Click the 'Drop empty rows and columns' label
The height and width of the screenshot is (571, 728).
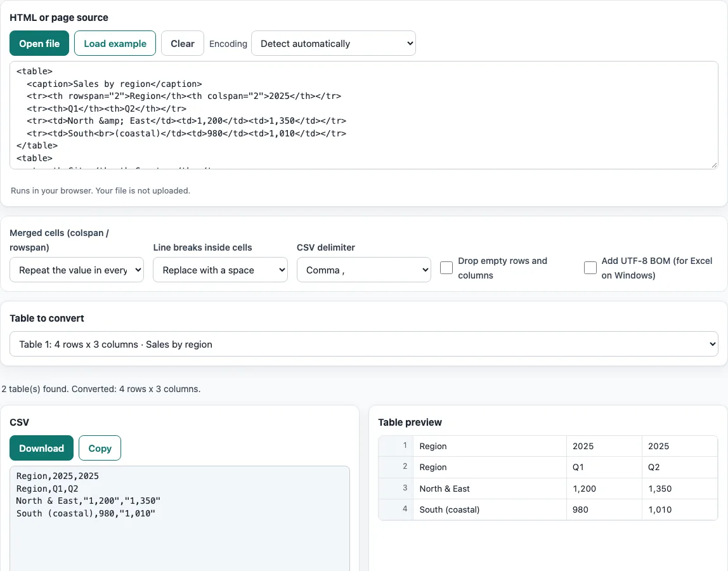502,268
